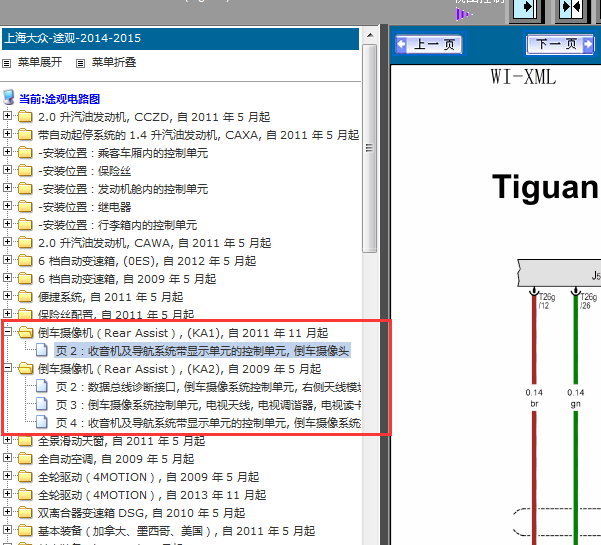Click open-folder icon of 倒车摄像机 (KA1)
This screenshot has width=601, height=545.
(x=26, y=332)
